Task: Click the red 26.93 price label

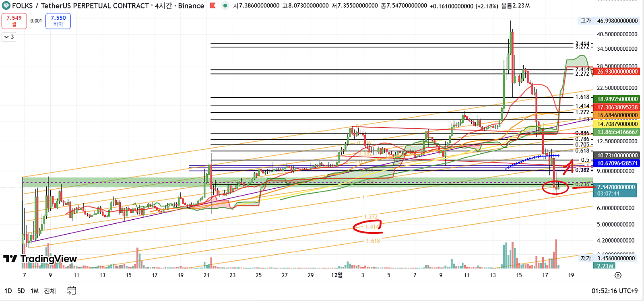Action: [617, 72]
